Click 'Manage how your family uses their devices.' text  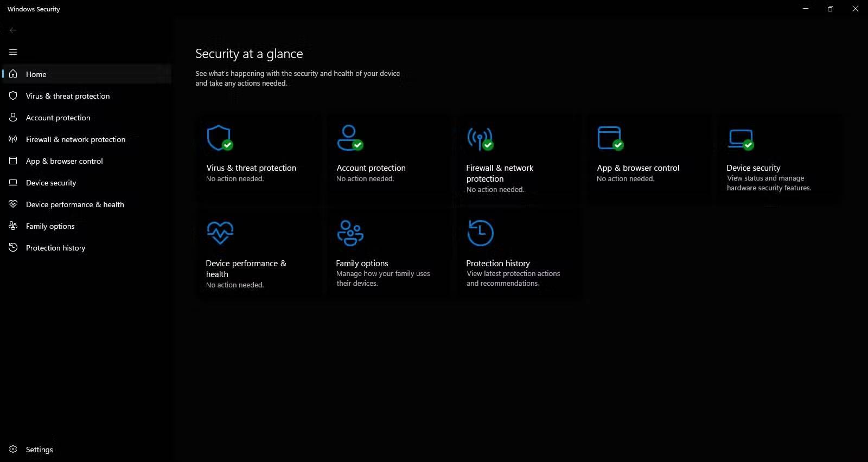[383, 279]
